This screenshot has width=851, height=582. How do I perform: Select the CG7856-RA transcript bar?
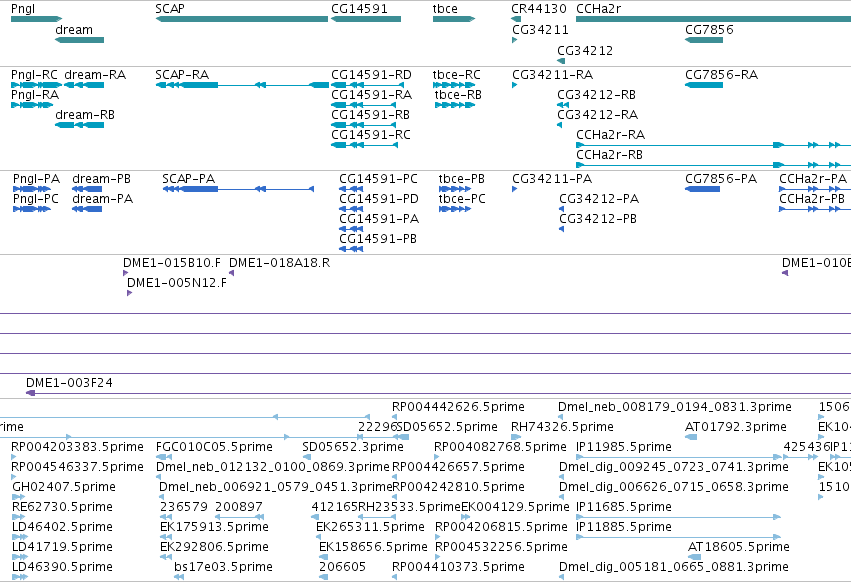[x=704, y=85]
